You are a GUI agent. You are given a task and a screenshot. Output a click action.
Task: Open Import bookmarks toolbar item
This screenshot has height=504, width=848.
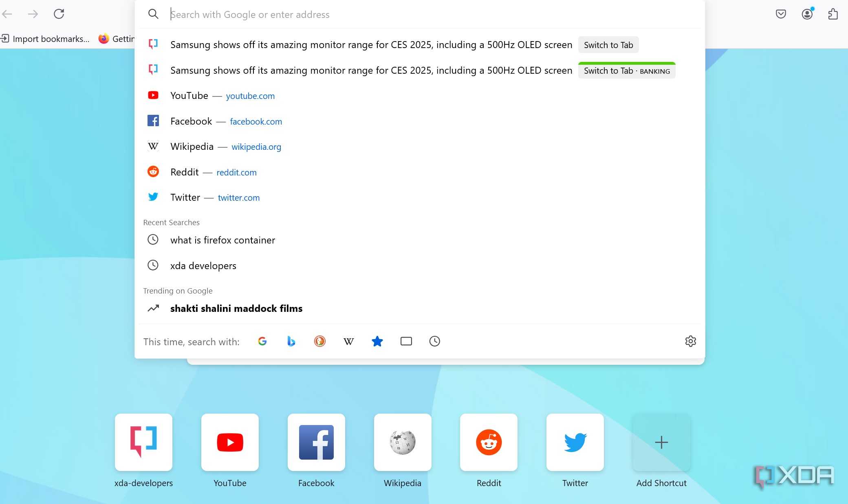45,39
